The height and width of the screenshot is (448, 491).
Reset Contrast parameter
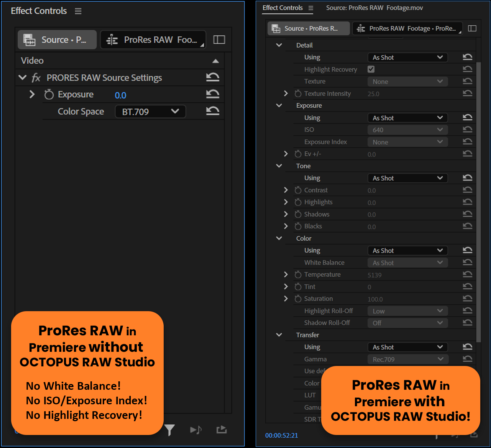click(467, 190)
